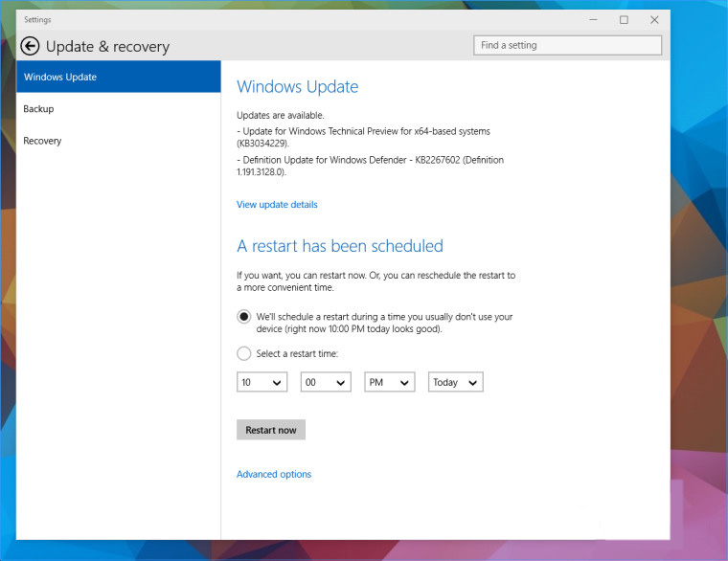This screenshot has width=728, height=561.
Task: Expand the AM/PM dropdown
Action: [x=389, y=382]
